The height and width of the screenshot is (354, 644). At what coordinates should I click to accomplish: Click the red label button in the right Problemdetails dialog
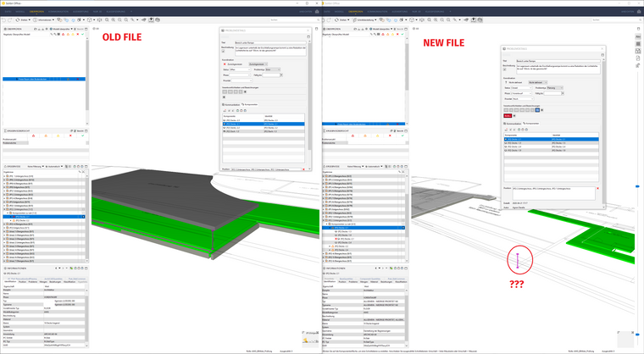point(508,116)
